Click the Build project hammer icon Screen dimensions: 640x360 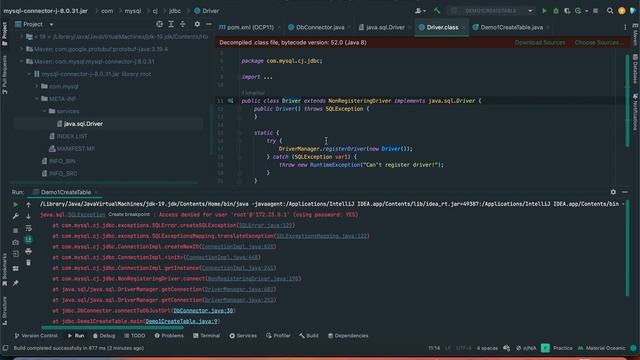[x=437, y=11]
